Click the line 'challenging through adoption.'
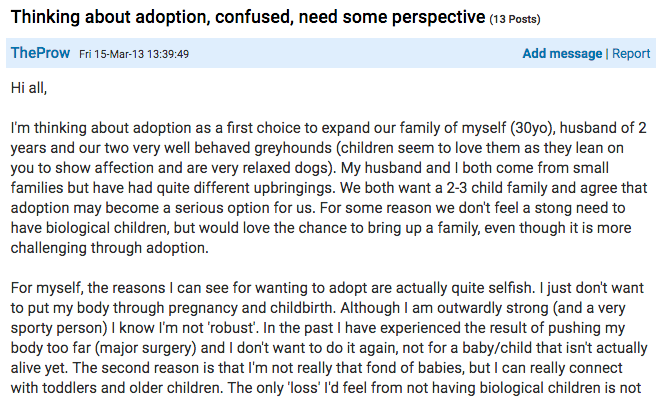The width and height of the screenshot is (656, 401). point(110,248)
